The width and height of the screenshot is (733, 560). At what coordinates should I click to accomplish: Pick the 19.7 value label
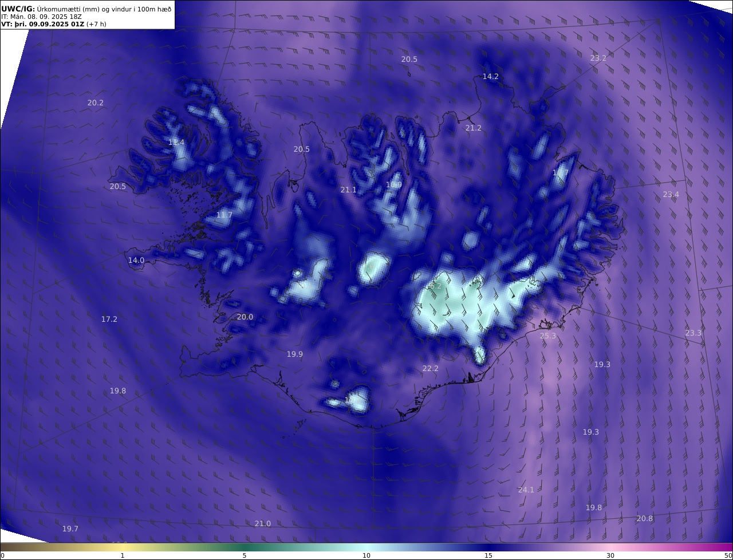(70, 529)
